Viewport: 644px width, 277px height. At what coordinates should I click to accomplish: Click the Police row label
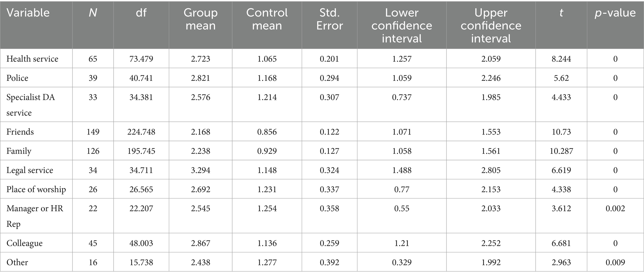(17, 78)
